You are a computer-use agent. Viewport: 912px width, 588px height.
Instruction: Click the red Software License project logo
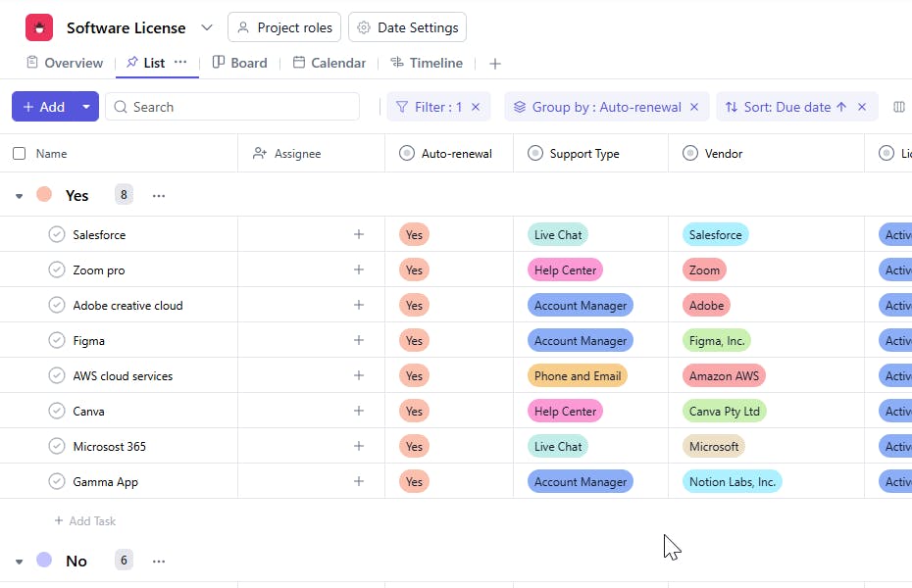[x=39, y=27]
